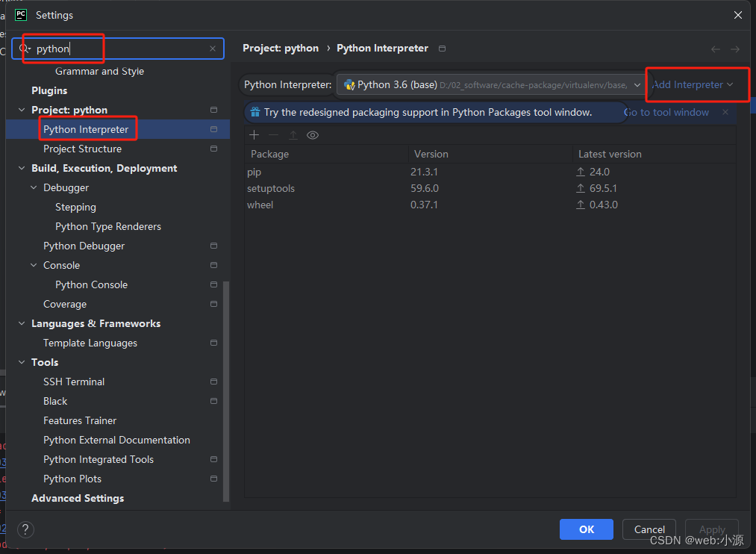Follow the Go to tool window link
Viewport: 756px width, 554px height.
[666, 112]
